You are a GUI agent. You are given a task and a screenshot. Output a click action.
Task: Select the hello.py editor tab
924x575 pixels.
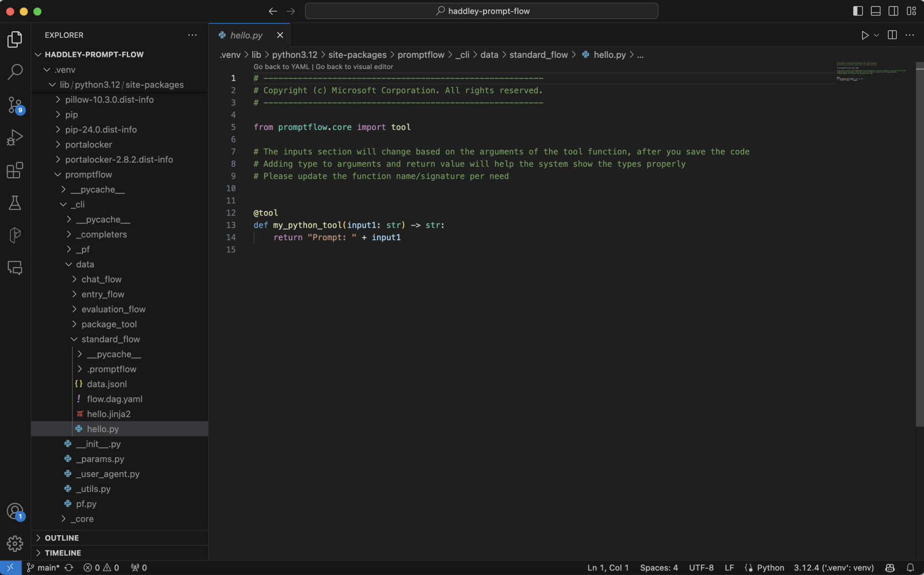click(x=246, y=35)
